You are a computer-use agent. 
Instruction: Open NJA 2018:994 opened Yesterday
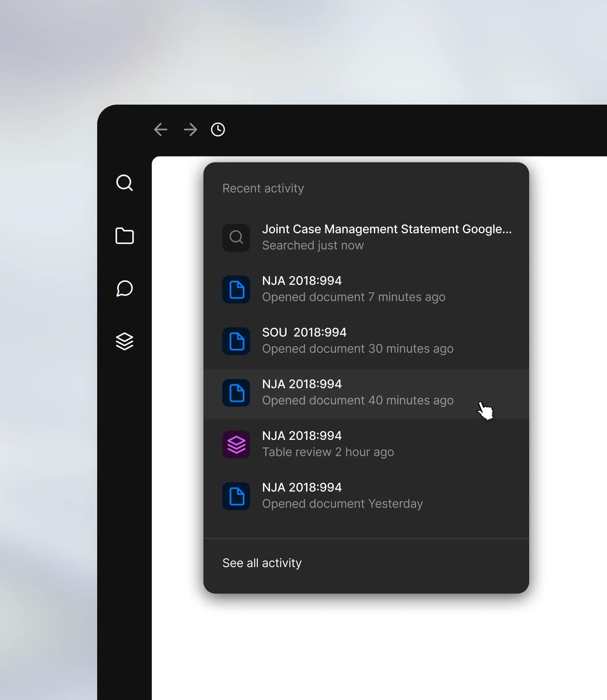(366, 496)
